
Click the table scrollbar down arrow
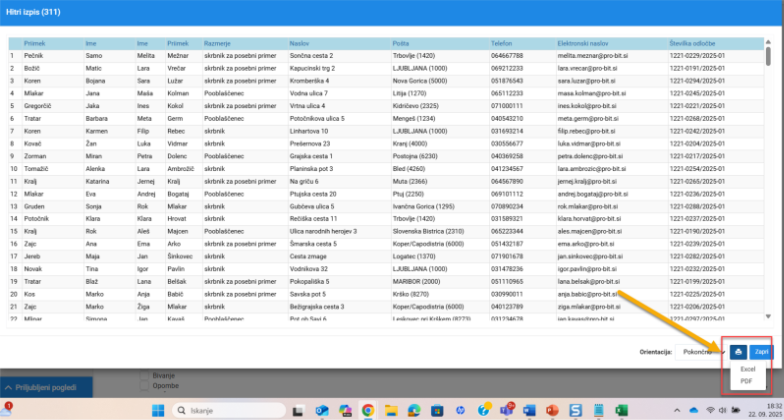click(768, 316)
